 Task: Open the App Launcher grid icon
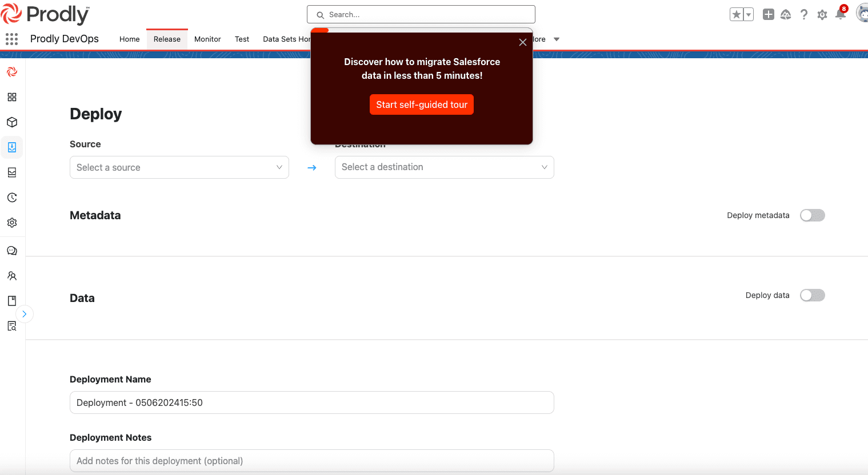click(x=11, y=39)
